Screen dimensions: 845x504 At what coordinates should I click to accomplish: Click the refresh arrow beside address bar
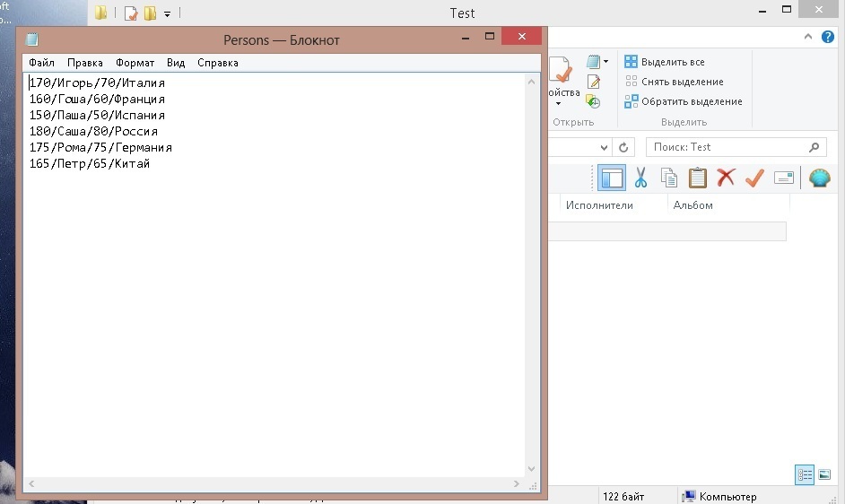(x=625, y=147)
